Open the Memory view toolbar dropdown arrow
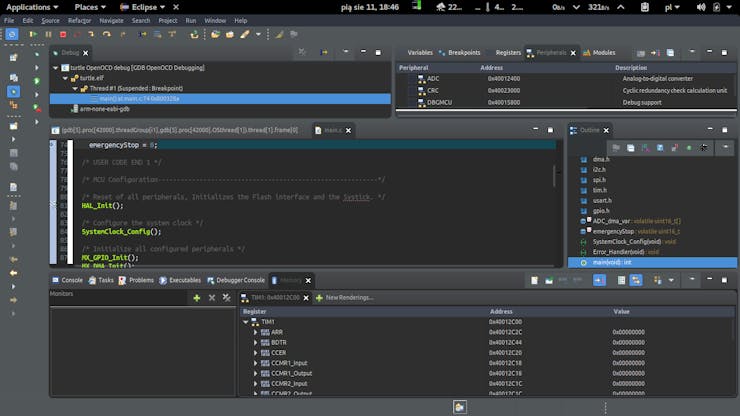 point(671,280)
